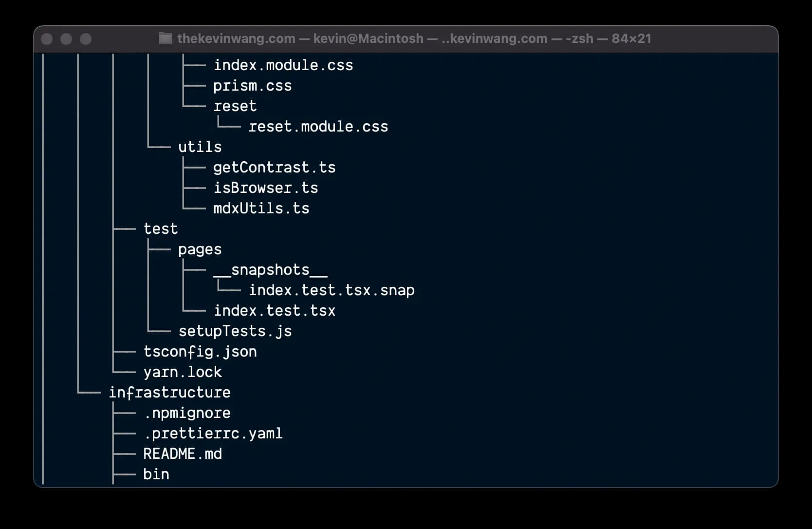
Task: Click the infrastructure directory name
Action: (169, 393)
